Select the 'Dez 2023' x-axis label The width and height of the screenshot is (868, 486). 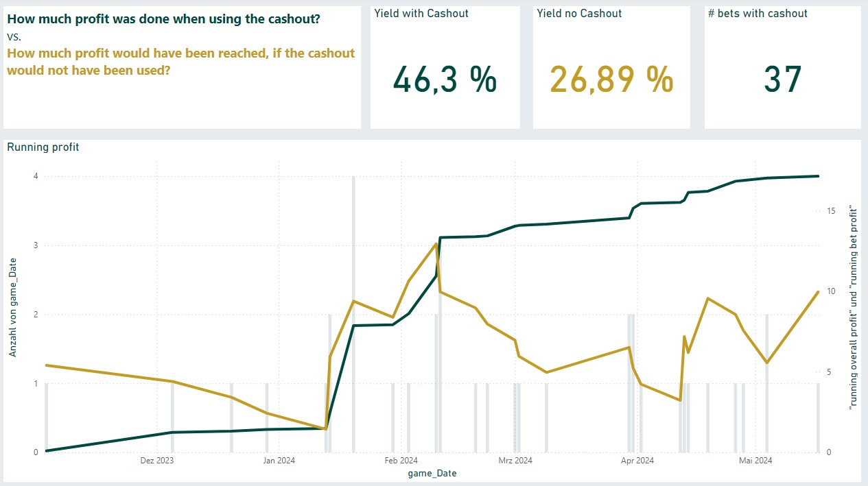click(x=156, y=461)
